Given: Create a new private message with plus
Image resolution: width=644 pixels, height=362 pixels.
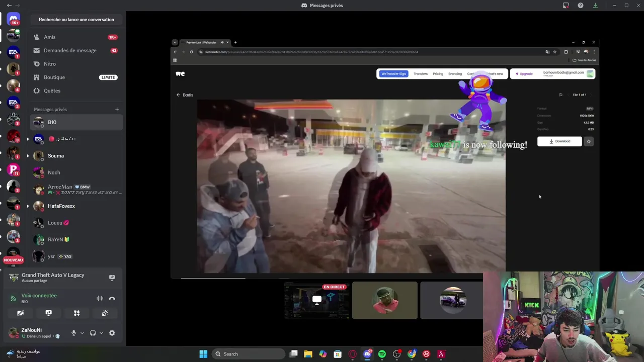Looking at the screenshot, I should tap(117, 109).
